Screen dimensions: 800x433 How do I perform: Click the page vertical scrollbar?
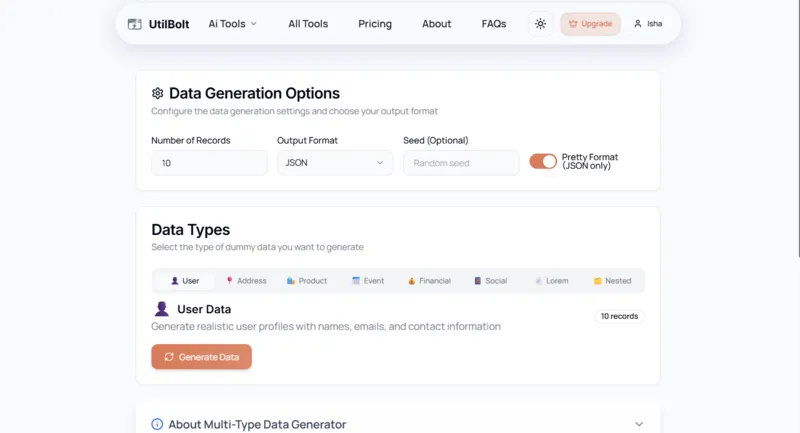798,128
